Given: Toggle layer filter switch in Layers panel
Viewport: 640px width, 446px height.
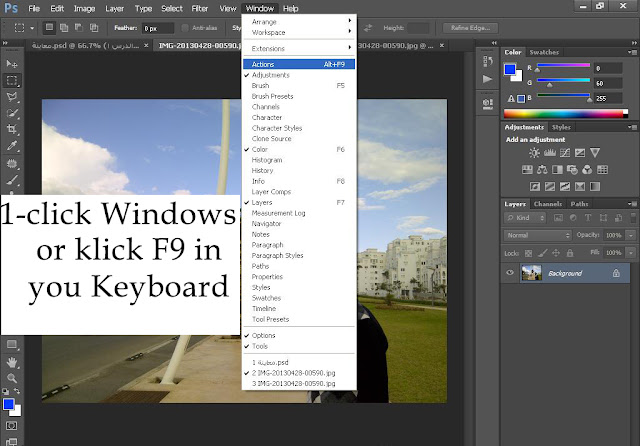Looking at the screenshot, I should (633, 218).
